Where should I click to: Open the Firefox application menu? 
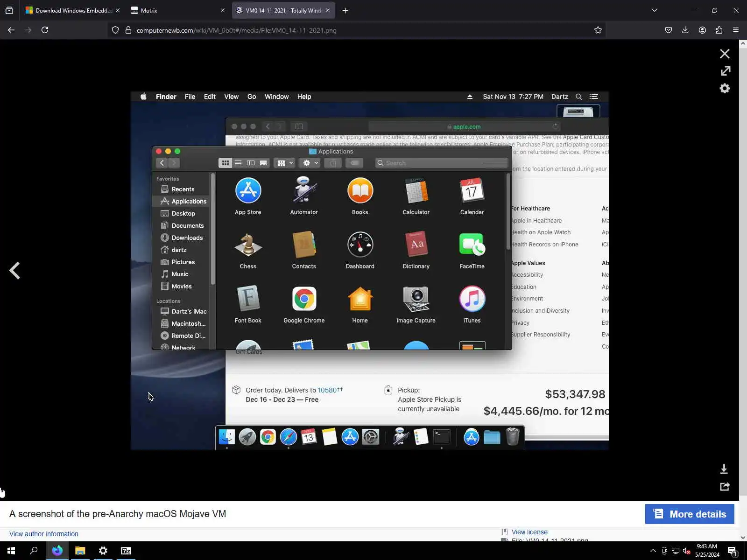pos(736,30)
